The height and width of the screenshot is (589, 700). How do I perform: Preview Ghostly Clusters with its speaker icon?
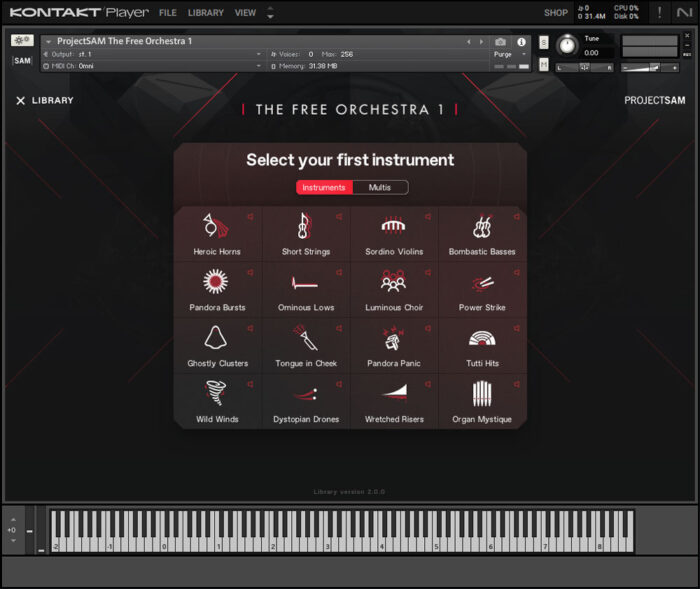[x=250, y=328]
